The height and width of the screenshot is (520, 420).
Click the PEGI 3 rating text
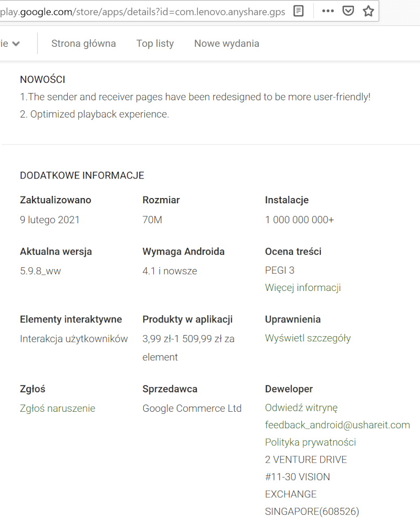tap(280, 271)
